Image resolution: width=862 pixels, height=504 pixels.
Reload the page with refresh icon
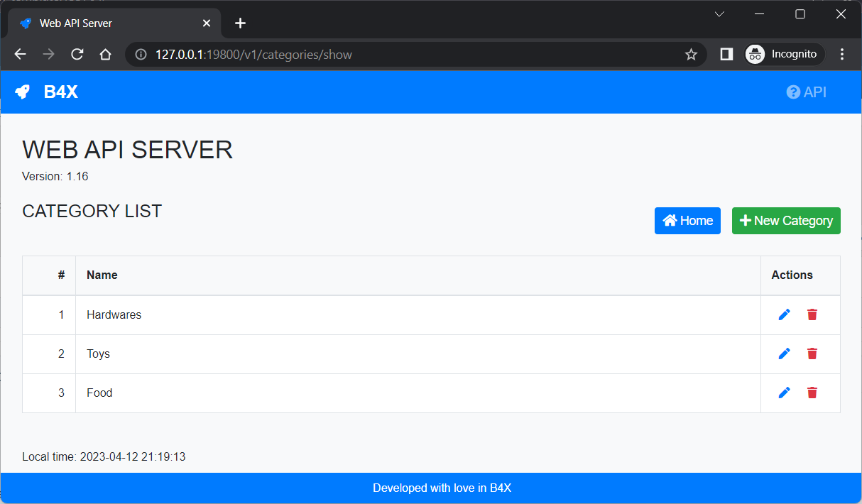point(77,55)
